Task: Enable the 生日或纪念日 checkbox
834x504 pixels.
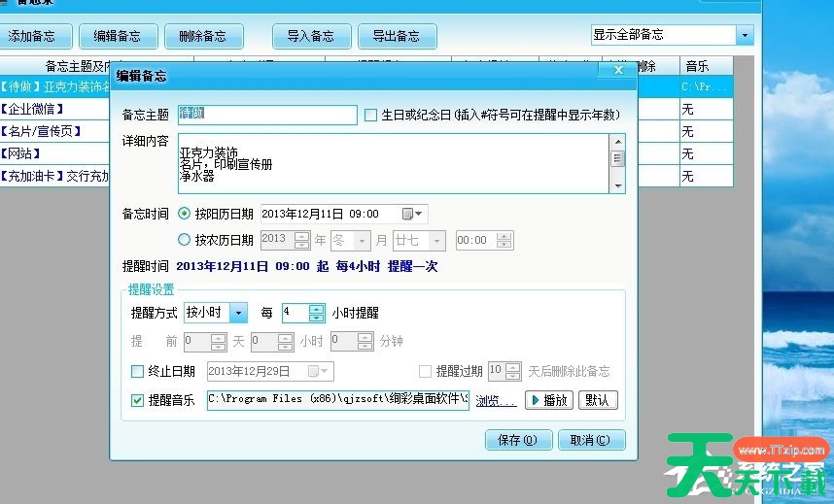Action: pyautogui.click(x=370, y=115)
